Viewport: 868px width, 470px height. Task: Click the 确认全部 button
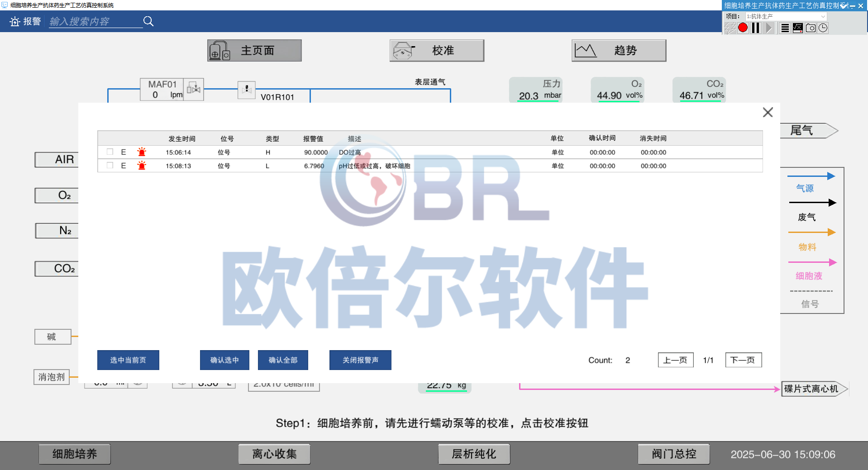tap(283, 360)
